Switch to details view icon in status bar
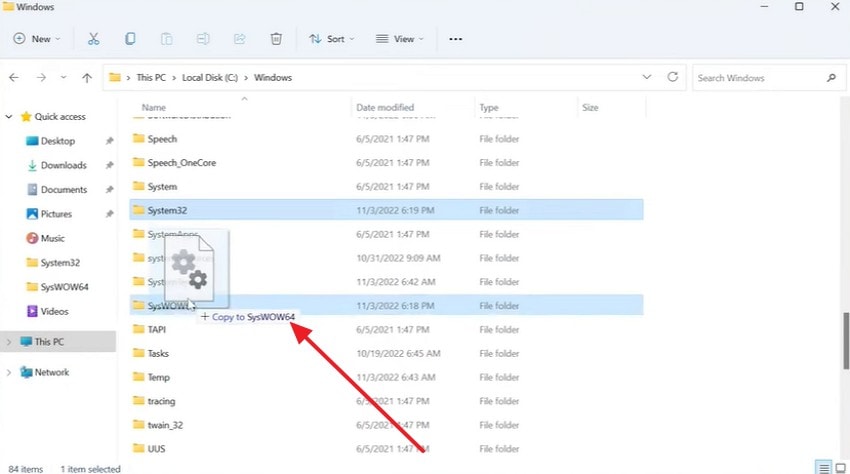 824,468
